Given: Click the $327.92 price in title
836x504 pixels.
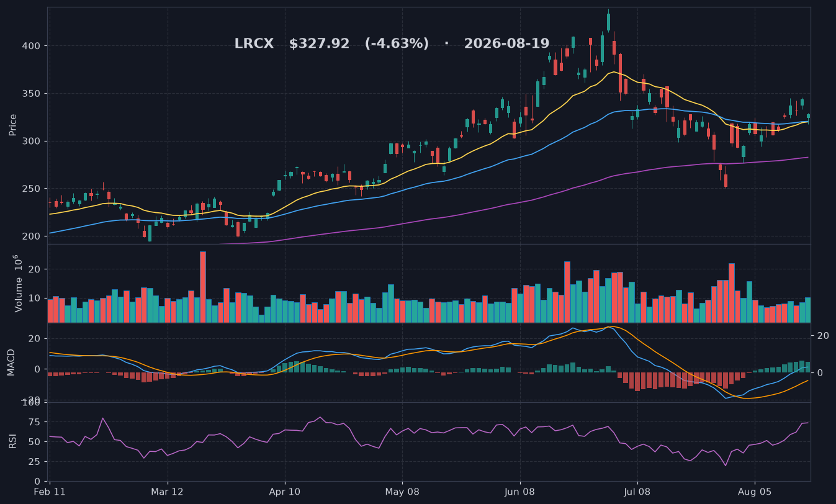Looking at the screenshot, I should [x=319, y=44].
